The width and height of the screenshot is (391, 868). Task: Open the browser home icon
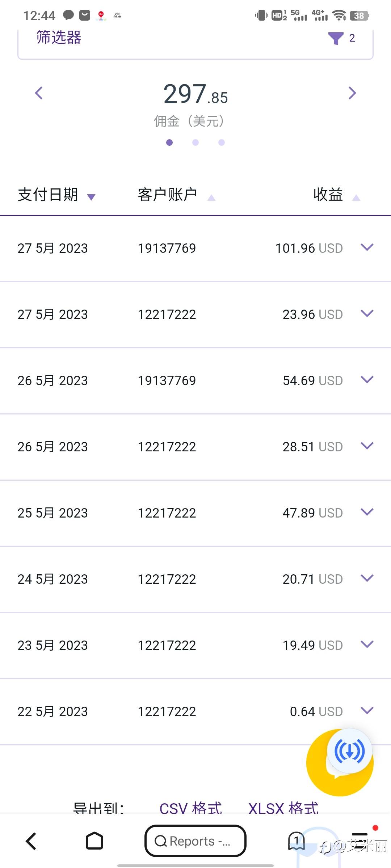[94, 841]
